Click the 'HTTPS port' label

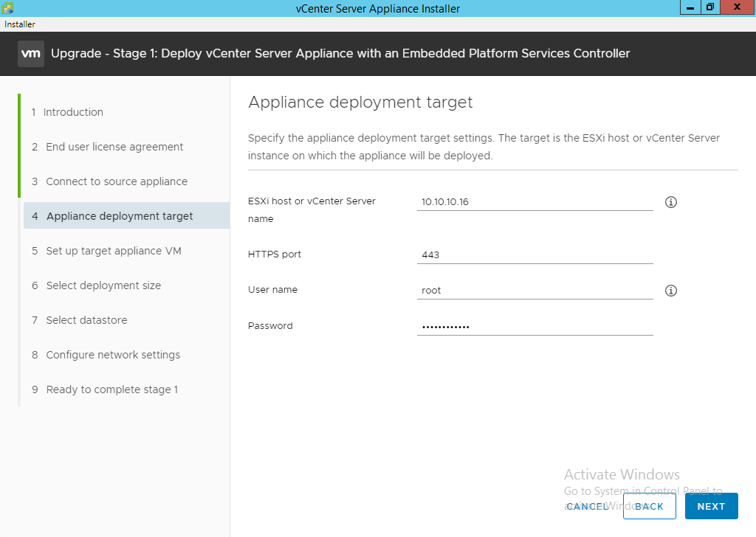tap(275, 254)
